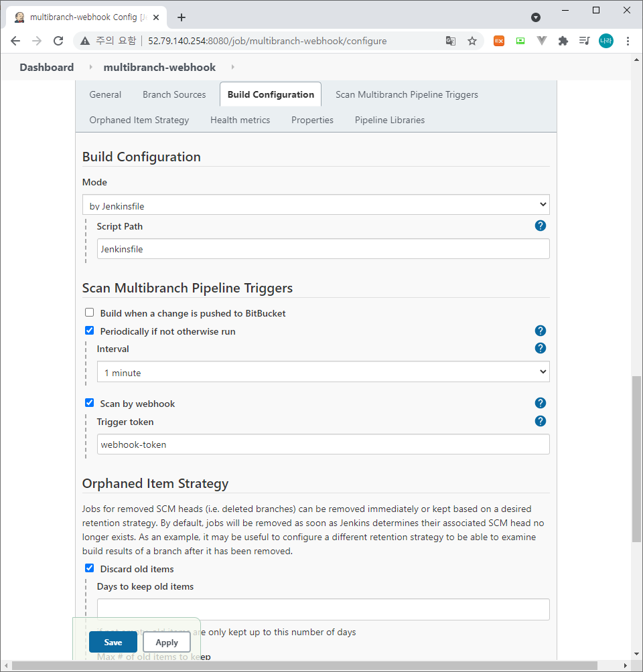Click the security warning icon in address bar
This screenshot has width=643, height=672.
click(x=85, y=41)
